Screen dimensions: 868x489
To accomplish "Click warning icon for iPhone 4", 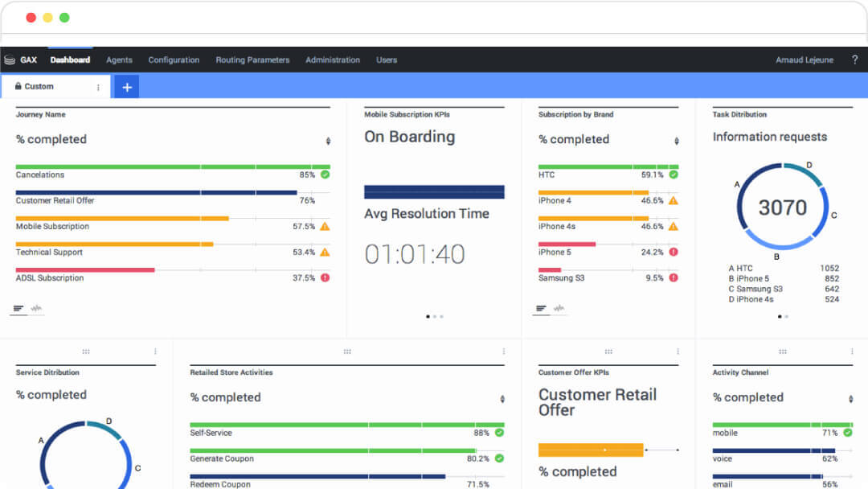I will coord(674,200).
